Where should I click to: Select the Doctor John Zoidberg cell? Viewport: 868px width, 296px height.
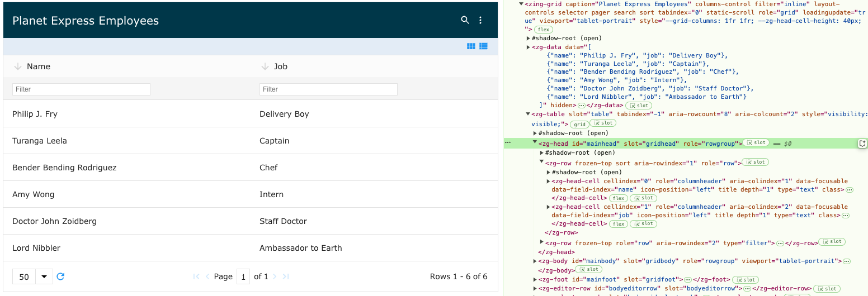[x=127, y=221]
